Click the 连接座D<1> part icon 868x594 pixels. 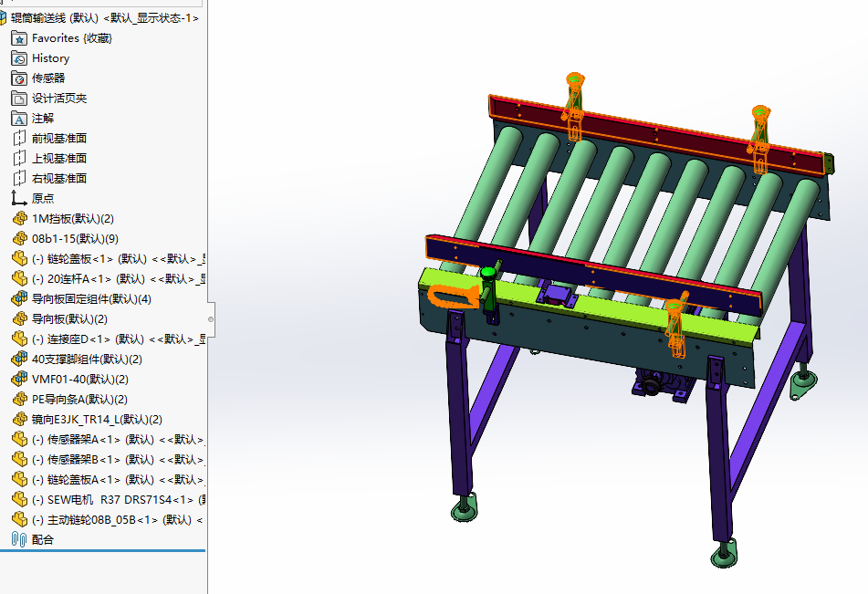pyautogui.click(x=19, y=339)
